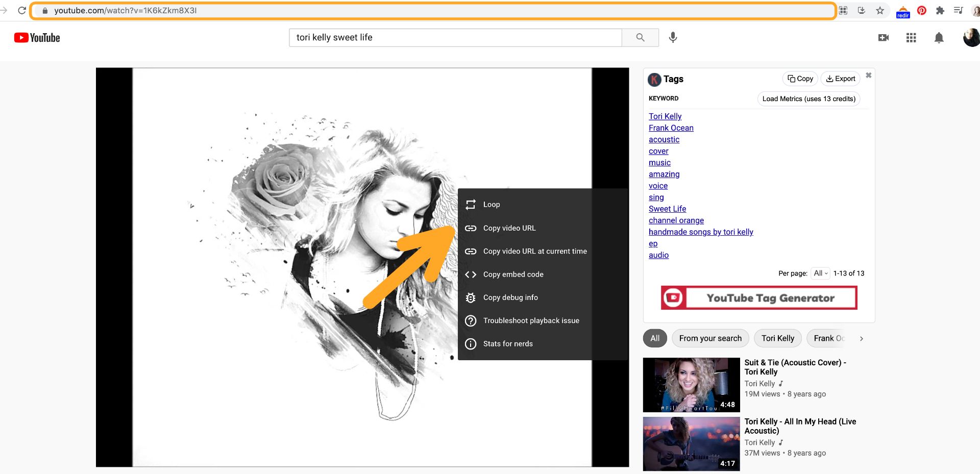The width and height of the screenshot is (980, 474).
Task: Click the Pinterest extension icon
Action: coord(921,10)
